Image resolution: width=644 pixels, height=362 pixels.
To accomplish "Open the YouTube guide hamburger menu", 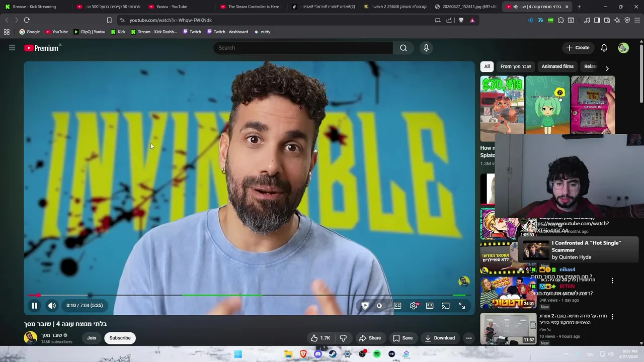I will point(12,48).
